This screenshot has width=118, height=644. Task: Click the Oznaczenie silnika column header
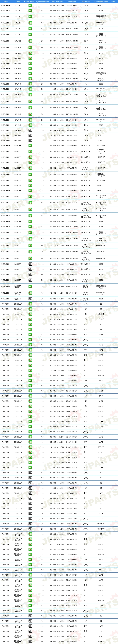[101, 2]
